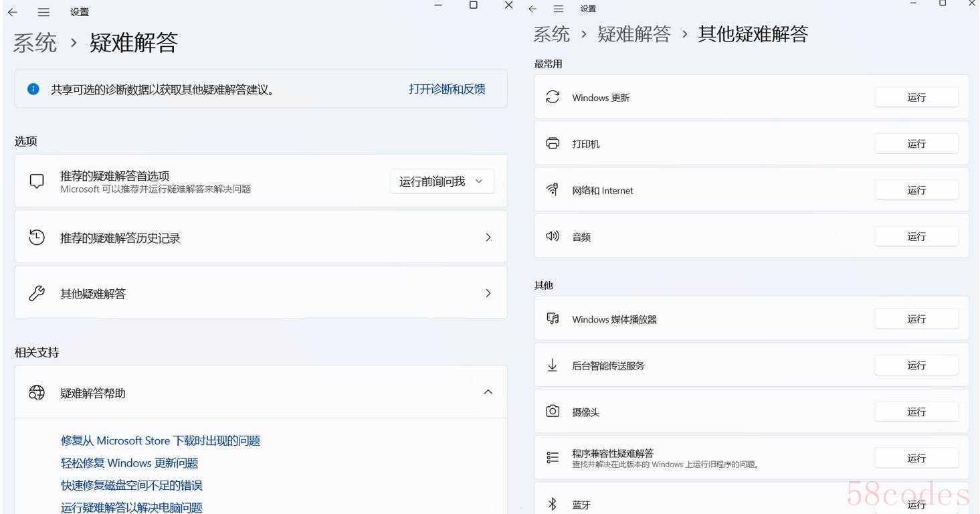Viewport: 980px width, 514px height.
Task: Run the Windows 媒体播放器 troubleshooter
Action: tap(916, 319)
